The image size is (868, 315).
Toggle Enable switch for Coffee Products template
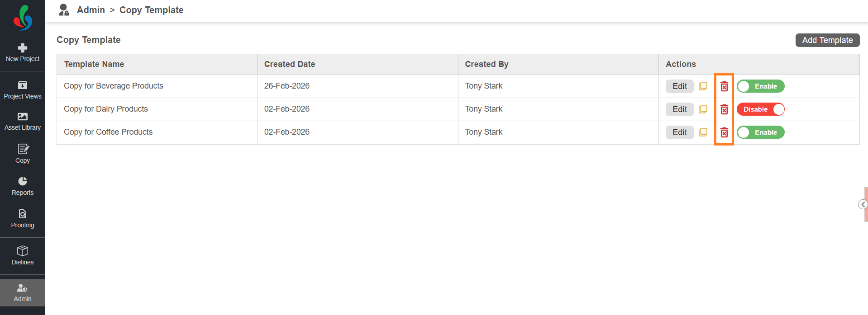760,132
